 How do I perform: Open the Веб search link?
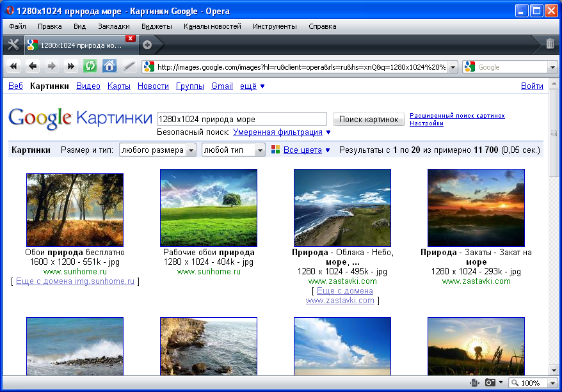click(15, 86)
